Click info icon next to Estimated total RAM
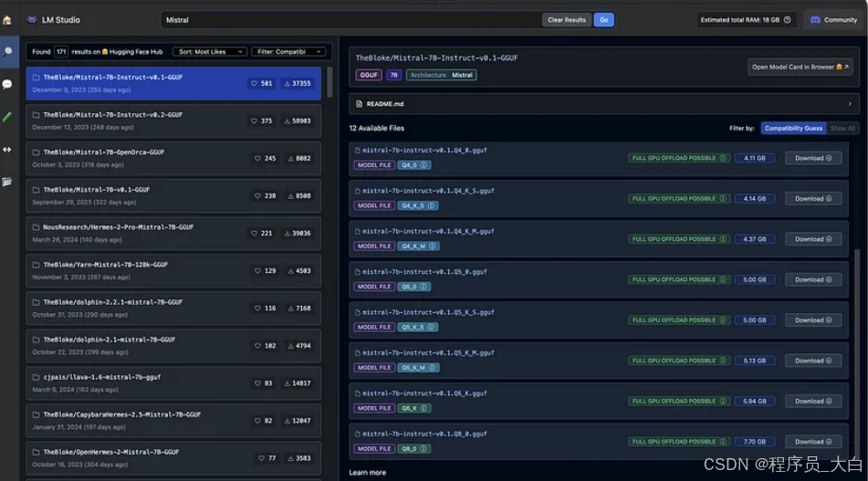 787,20
